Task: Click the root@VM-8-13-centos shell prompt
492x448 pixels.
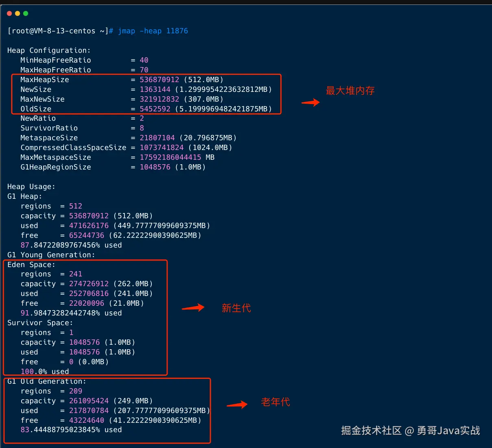Action: pyautogui.click(x=58, y=31)
